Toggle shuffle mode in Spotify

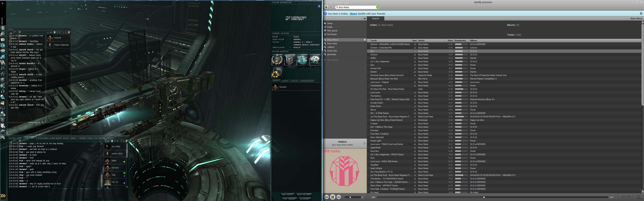623,197
